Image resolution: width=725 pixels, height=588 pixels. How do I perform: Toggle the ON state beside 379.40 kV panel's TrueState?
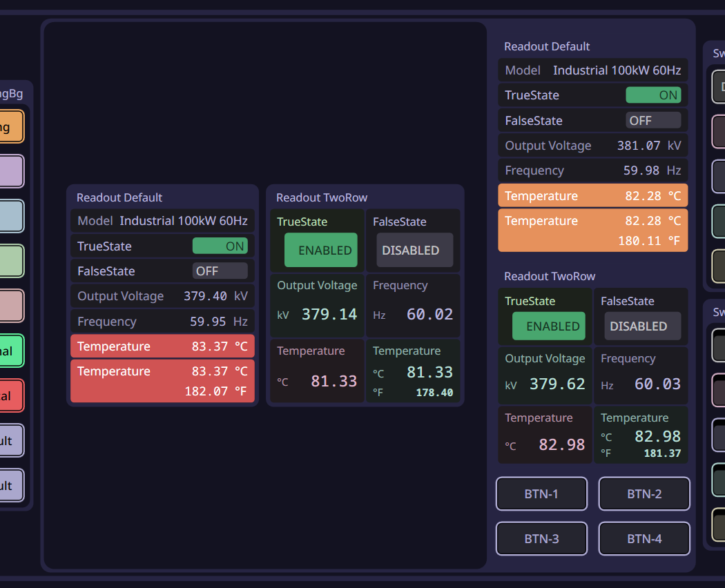pyautogui.click(x=220, y=246)
